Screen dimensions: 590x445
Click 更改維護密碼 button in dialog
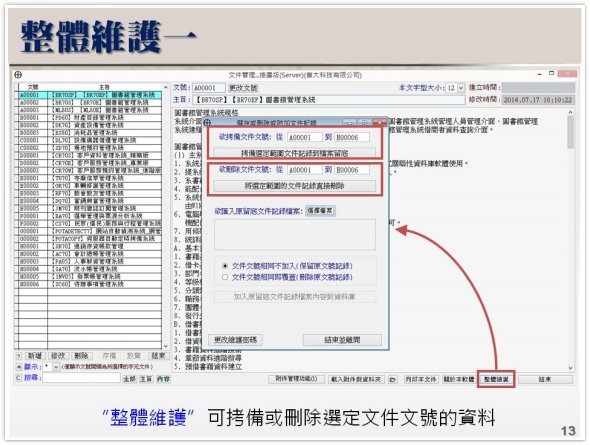(236, 340)
